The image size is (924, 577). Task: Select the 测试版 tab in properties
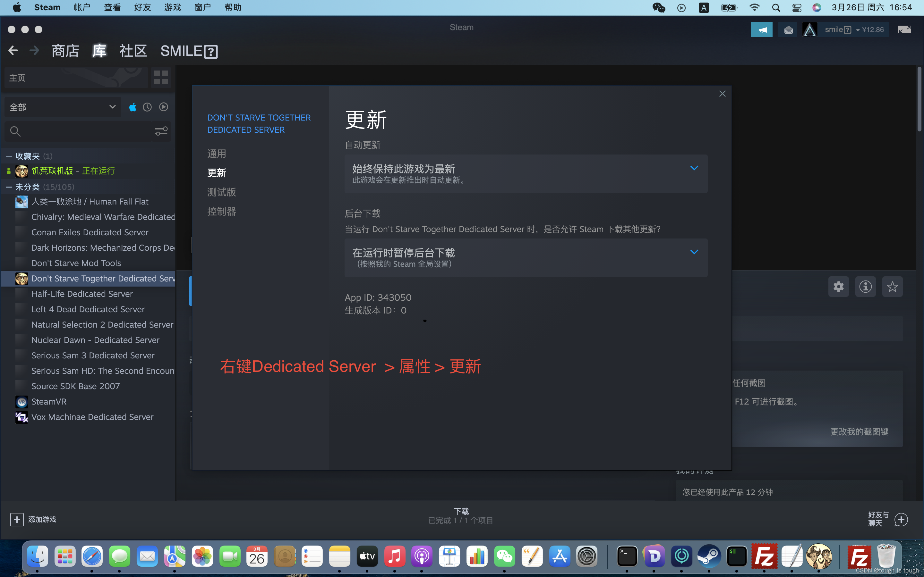coord(221,192)
